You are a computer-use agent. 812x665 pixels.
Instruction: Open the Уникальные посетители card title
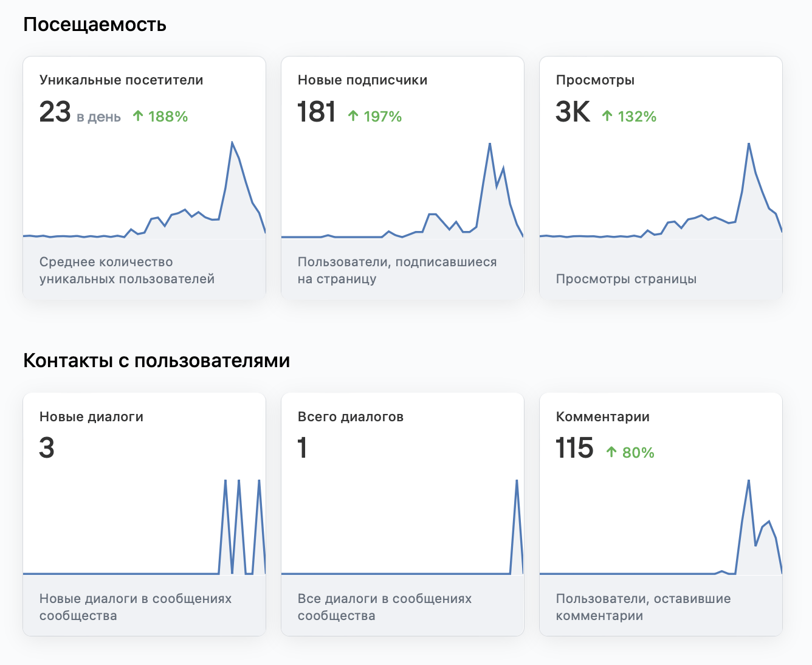[x=122, y=80]
